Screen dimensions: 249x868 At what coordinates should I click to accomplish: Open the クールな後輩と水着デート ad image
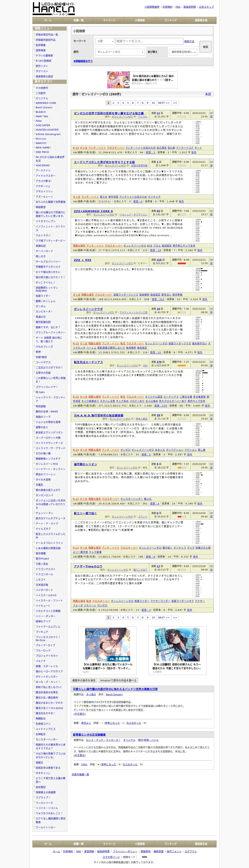(x=108, y=645)
